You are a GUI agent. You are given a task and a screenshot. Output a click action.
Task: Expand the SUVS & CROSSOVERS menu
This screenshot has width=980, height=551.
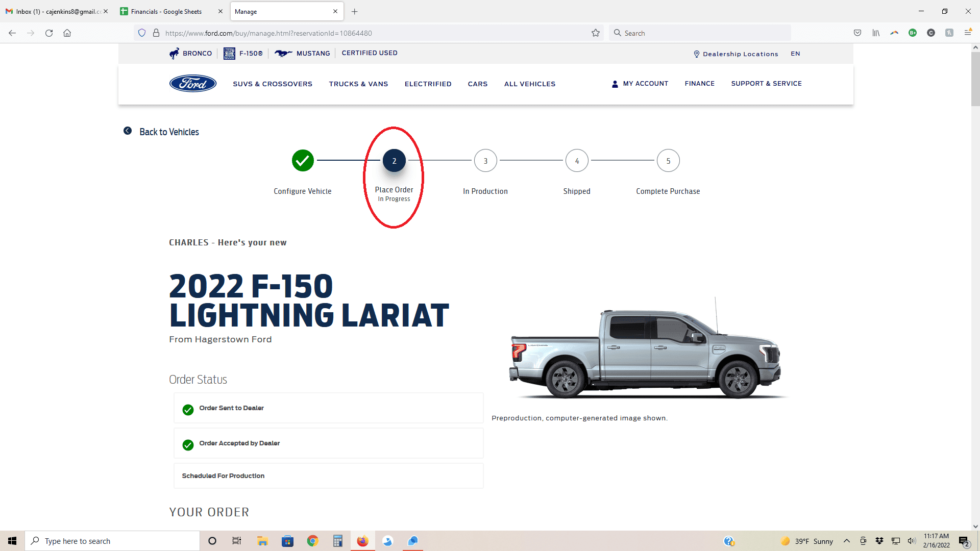point(273,84)
